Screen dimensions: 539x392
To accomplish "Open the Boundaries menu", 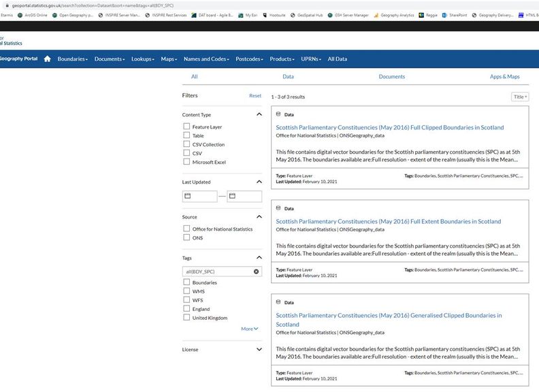I will tap(73, 59).
